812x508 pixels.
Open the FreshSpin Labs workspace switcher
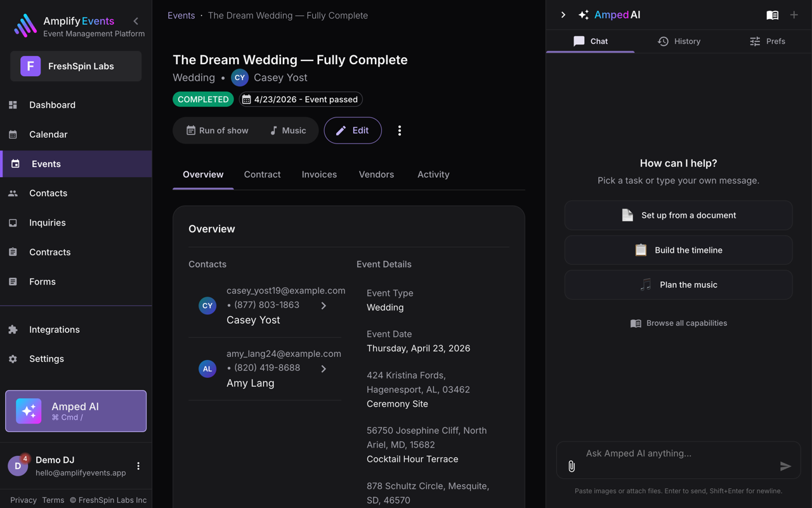click(x=75, y=66)
